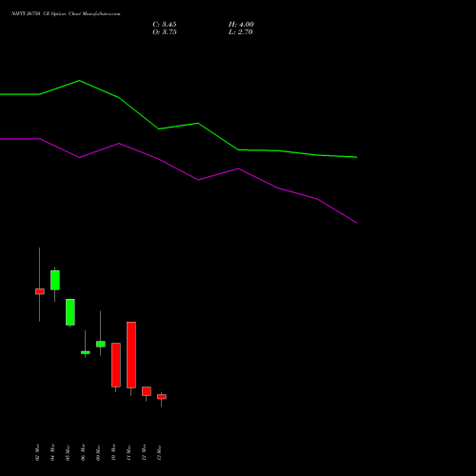The height and width of the screenshot is (476, 476).
Task: Click the green candle above 04 Mar
Action: coord(55,280)
